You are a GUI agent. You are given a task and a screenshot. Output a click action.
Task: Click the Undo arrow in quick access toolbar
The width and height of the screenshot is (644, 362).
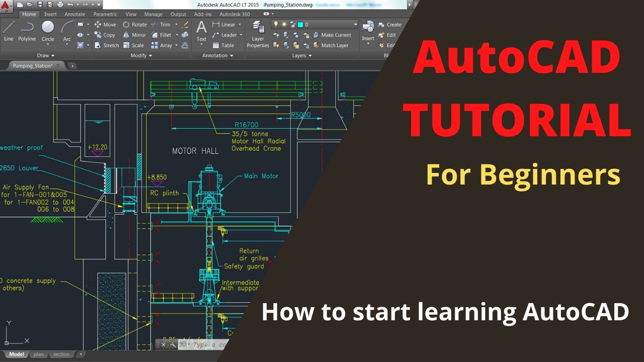tap(70, 4)
